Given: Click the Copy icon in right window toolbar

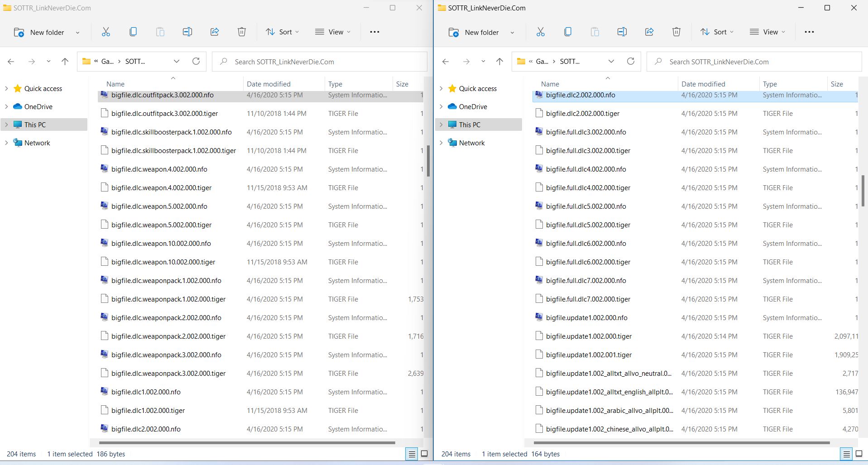Looking at the screenshot, I should [567, 32].
